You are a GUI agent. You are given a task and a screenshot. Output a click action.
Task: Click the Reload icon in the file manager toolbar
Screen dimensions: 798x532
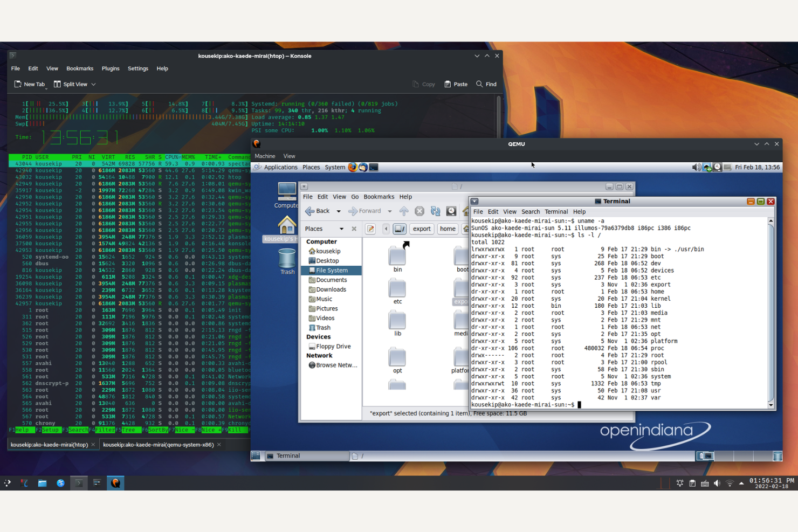pos(436,211)
